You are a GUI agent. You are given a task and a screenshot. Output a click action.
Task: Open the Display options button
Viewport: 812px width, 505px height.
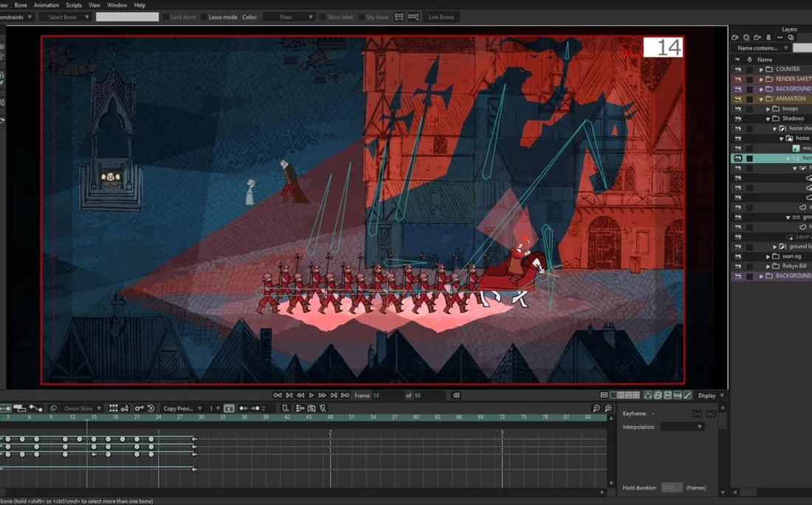[711, 396]
